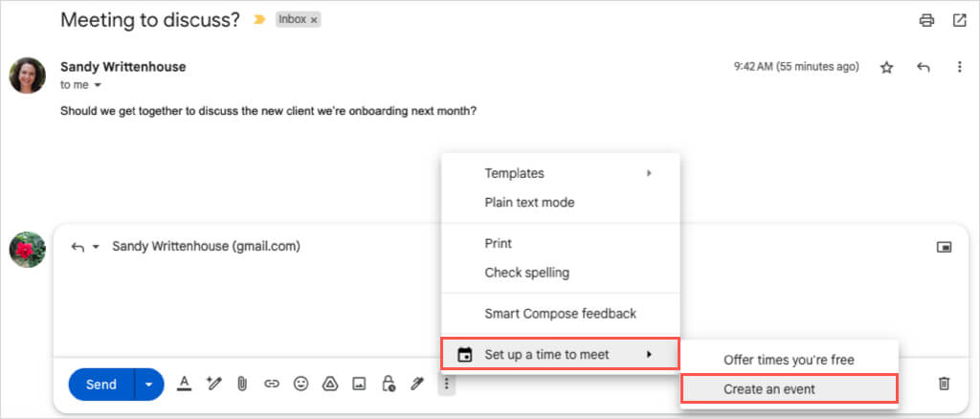Open reply type dropdown arrow
Image resolution: width=980 pixels, height=419 pixels.
coord(96,247)
